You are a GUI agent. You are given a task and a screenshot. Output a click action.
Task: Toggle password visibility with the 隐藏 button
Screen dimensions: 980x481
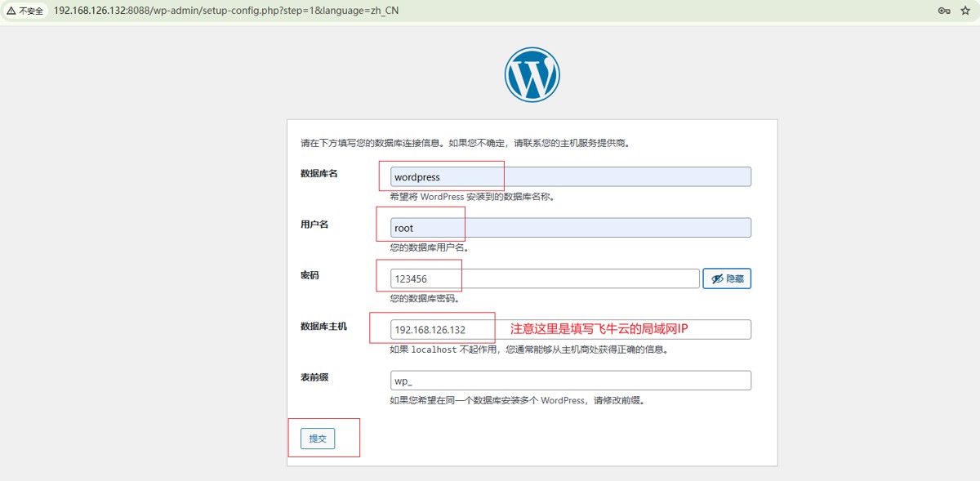tap(727, 278)
